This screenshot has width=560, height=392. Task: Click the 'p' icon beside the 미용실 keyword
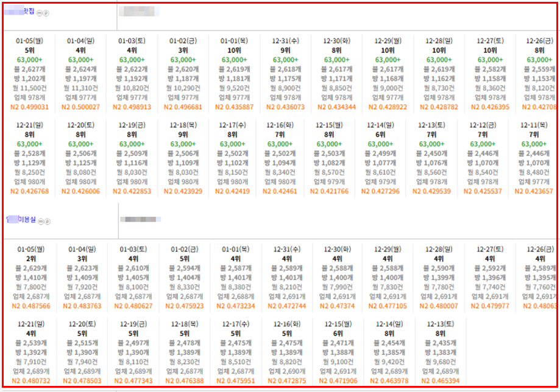pyautogui.click(x=47, y=222)
